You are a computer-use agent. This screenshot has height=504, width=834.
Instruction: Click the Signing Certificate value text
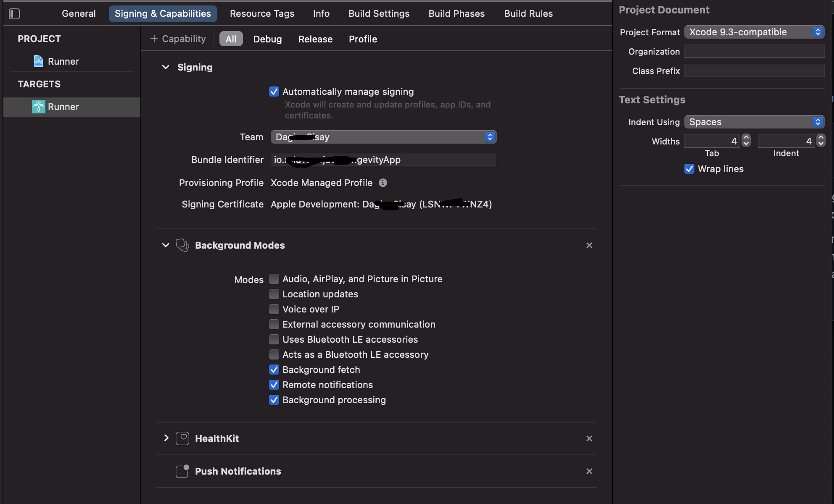pos(381,204)
